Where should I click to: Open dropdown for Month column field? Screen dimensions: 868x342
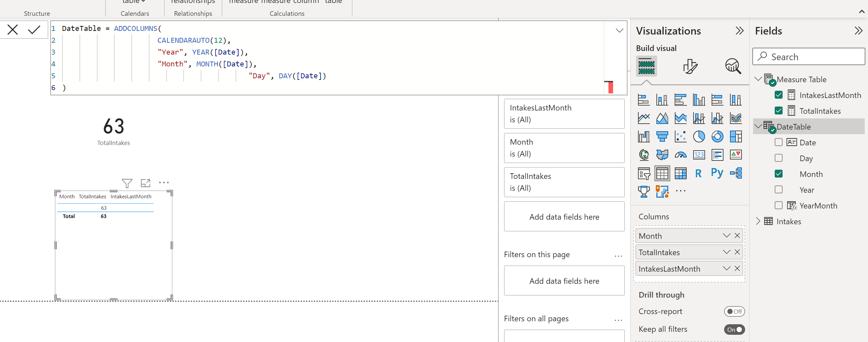pyautogui.click(x=726, y=235)
